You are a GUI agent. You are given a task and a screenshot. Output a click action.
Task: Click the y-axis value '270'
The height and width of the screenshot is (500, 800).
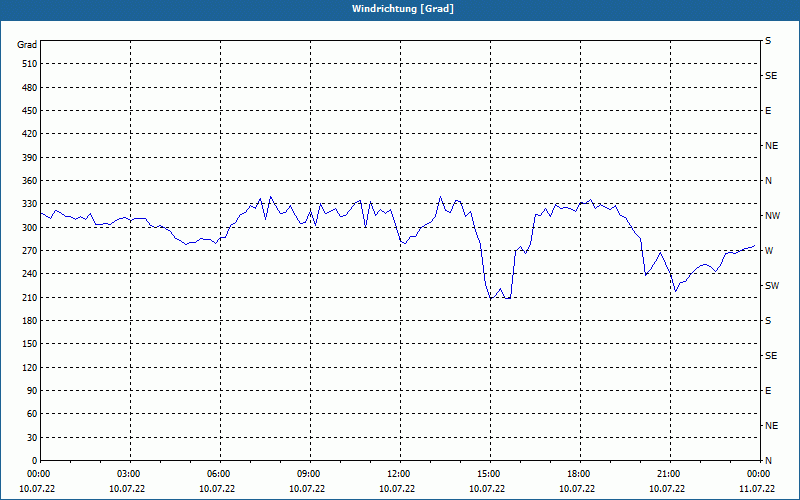[30, 251]
